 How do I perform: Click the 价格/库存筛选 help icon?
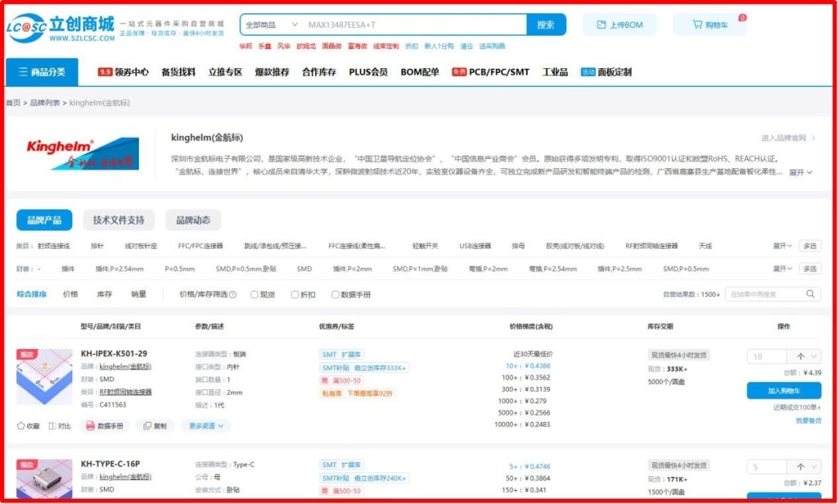(233, 295)
